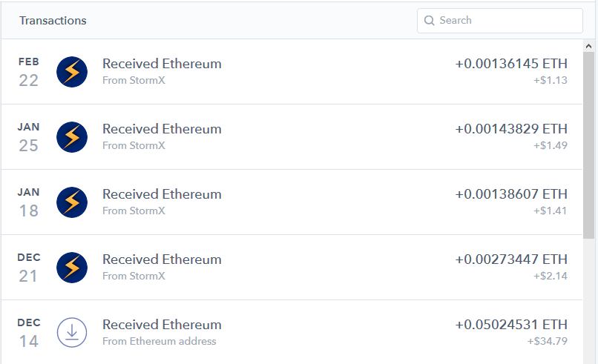
Task: Open the Feb 22 Received Ethereum transaction
Action: (x=162, y=64)
